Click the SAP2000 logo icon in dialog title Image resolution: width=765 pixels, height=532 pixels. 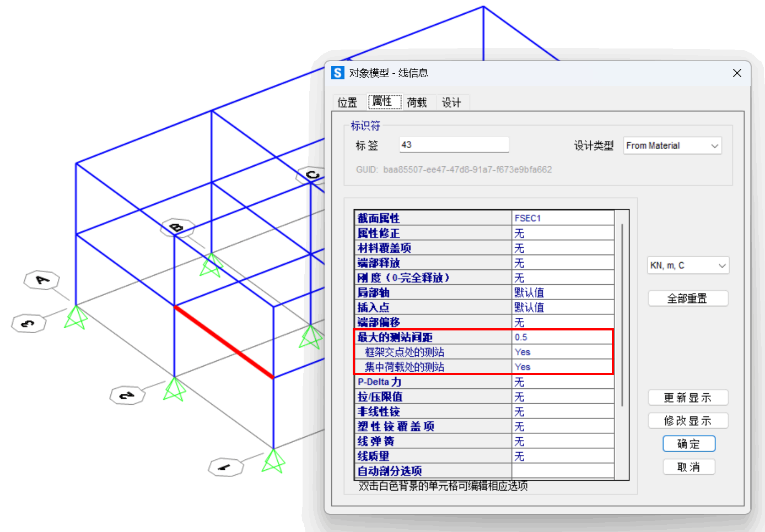(x=338, y=73)
